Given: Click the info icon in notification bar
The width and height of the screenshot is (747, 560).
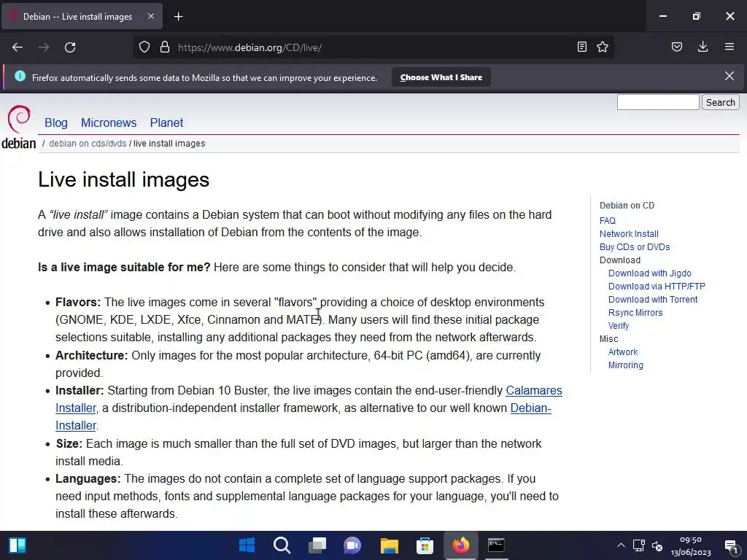Looking at the screenshot, I should [20, 76].
